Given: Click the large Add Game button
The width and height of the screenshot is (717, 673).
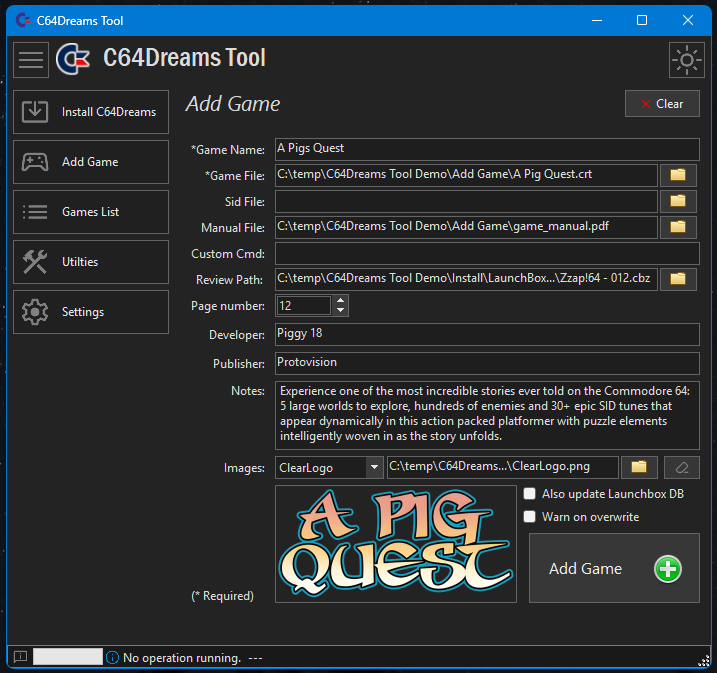Looking at the screenshot, I should [614, 568].
